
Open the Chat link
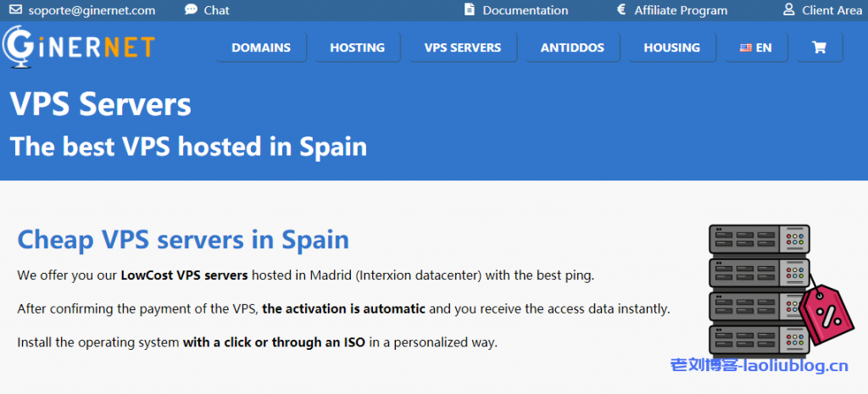(x=217, y=10)
